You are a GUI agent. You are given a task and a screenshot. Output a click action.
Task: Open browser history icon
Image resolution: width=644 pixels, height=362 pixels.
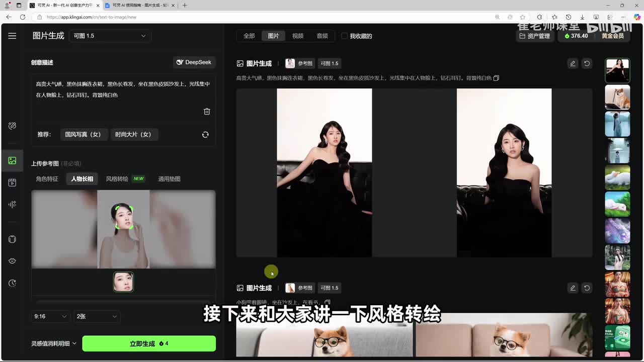coord(569,17)
